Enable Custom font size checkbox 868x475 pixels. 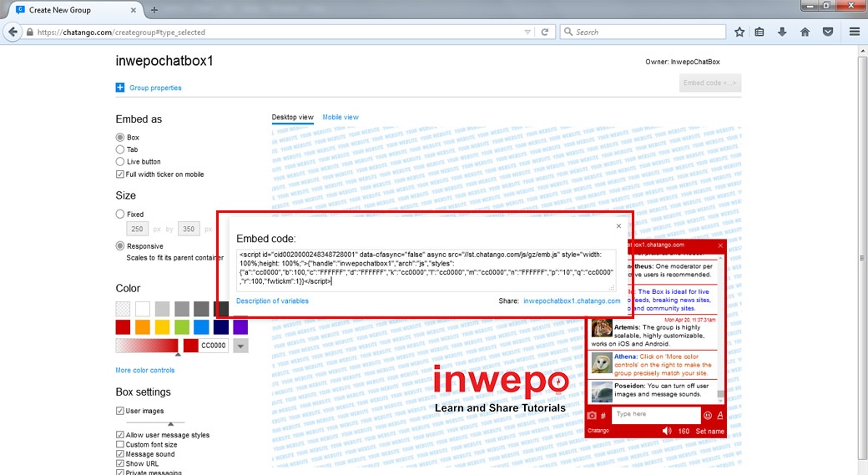point(119,445)
